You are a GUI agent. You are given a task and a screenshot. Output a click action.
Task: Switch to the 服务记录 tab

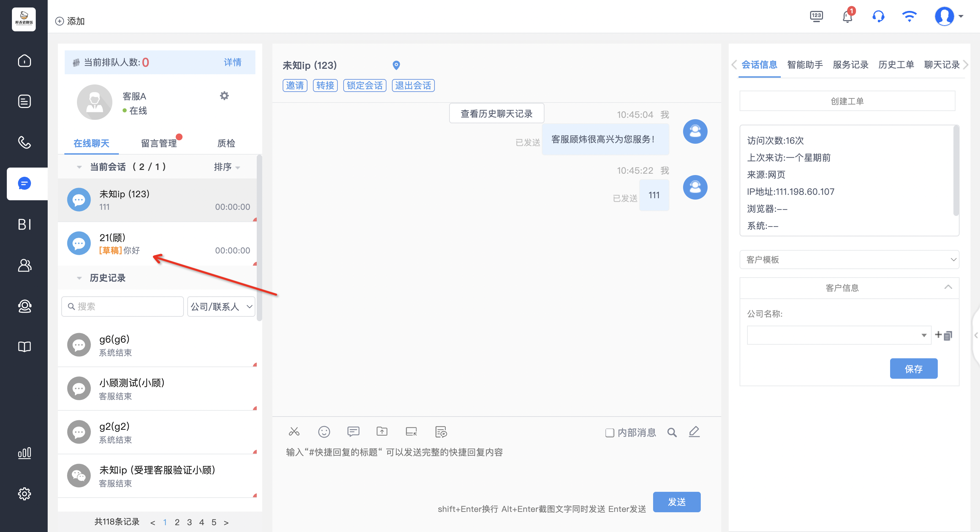850,65
